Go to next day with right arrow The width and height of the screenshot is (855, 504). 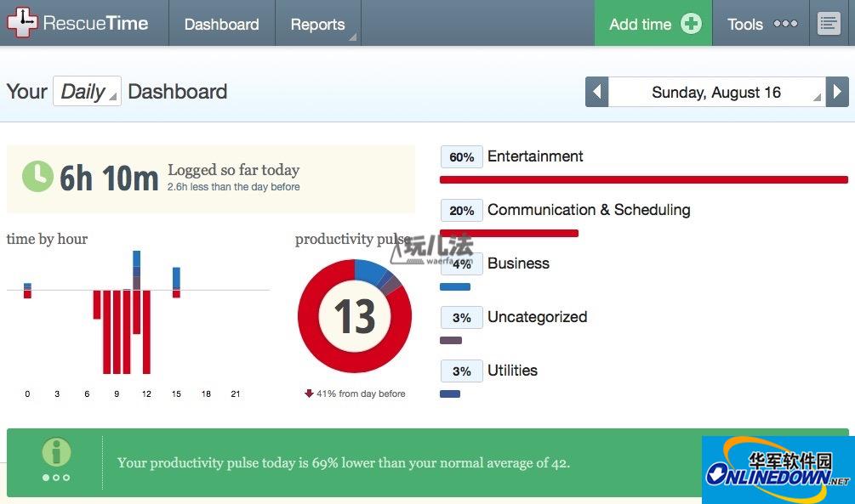[837, 92]
